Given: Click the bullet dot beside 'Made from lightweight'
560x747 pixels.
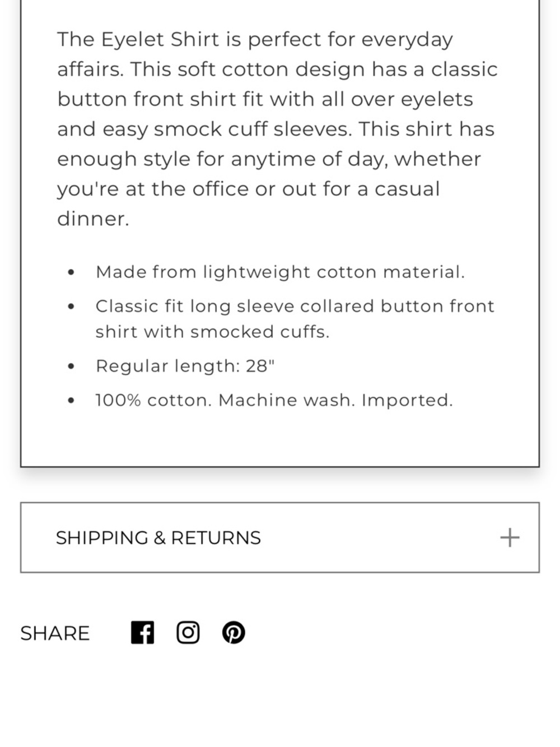Looking at the screenshot, I should point(71,272).
